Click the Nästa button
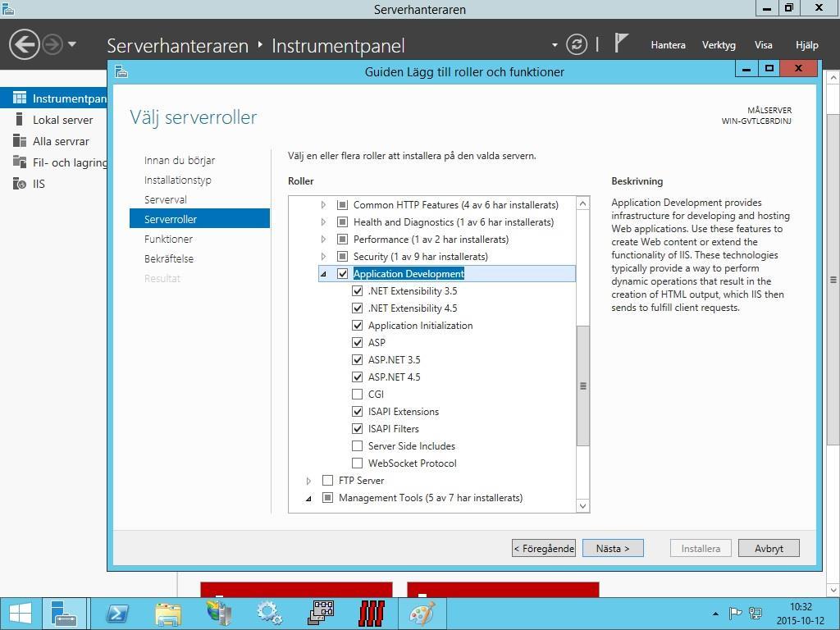Image resolution: width=840 pixels, height=630 pixels. (613, 548)
